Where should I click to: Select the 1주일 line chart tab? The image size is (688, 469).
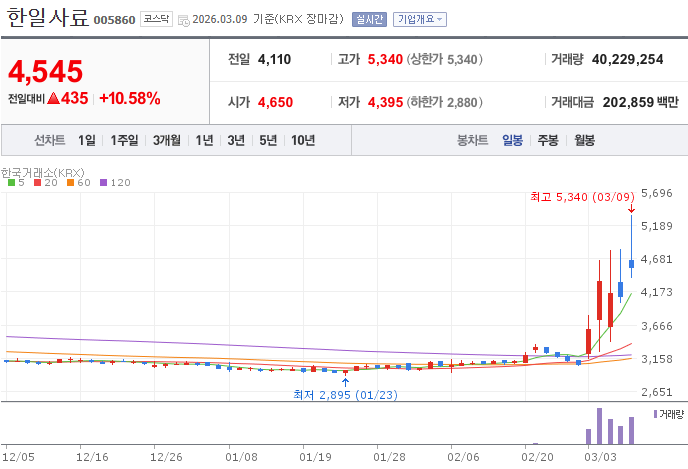124,140
